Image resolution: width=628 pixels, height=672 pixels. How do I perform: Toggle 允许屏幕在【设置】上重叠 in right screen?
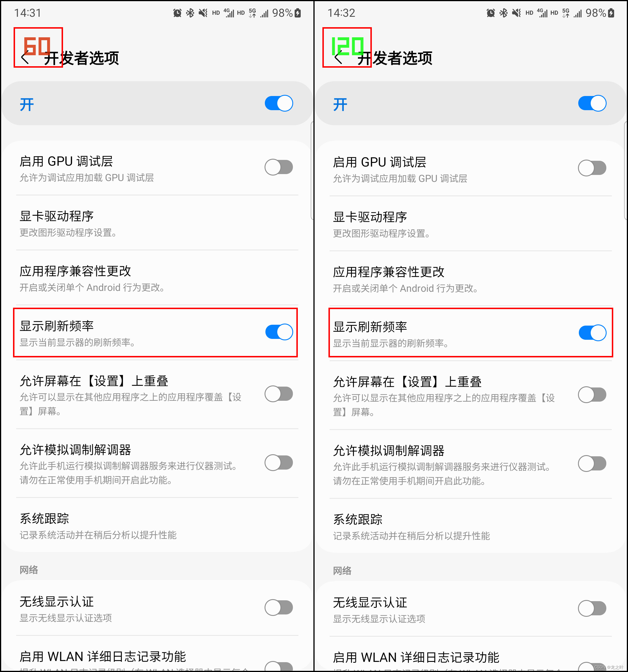(592, 395)
